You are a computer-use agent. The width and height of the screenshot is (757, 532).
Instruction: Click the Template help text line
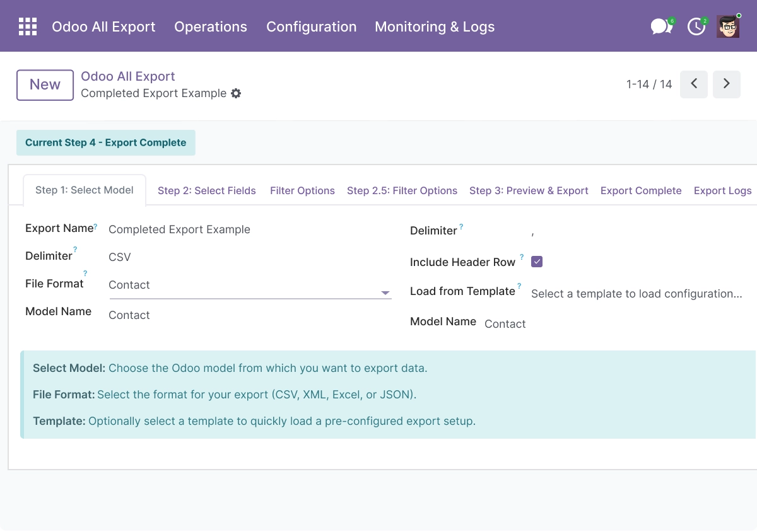[254, 421]
